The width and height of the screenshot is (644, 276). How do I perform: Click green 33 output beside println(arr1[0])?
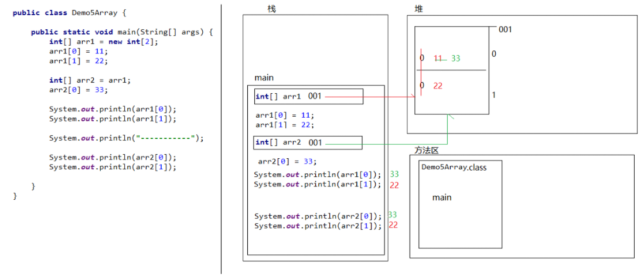(394, 173)
